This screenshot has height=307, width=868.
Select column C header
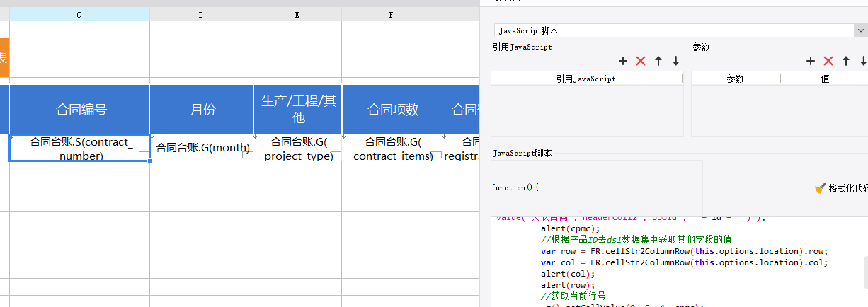coord(79,14)
